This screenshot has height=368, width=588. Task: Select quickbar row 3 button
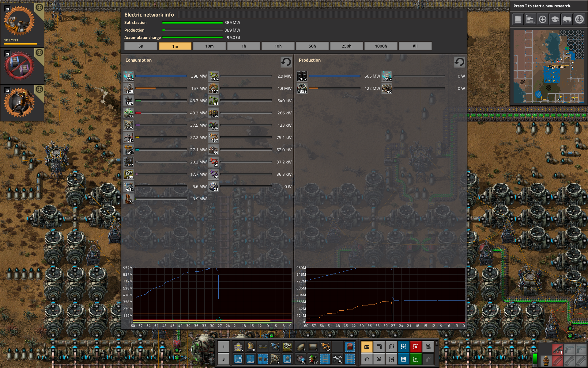point(223,359)
